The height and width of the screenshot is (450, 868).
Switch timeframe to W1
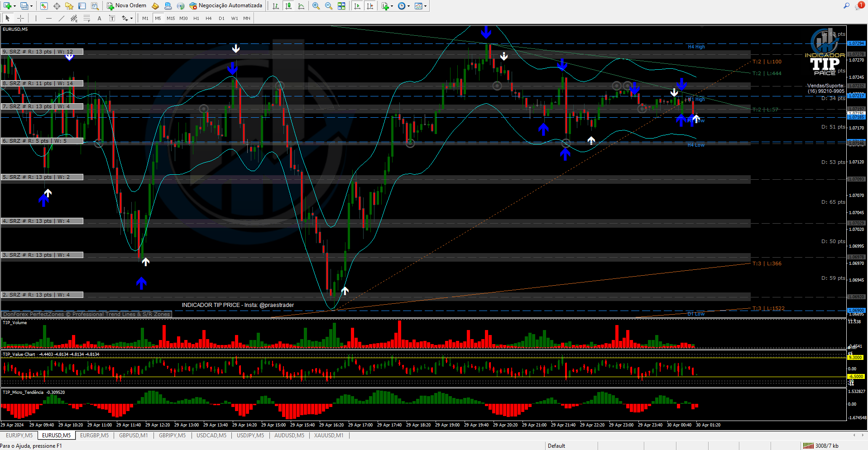click(x=235, y=19)
